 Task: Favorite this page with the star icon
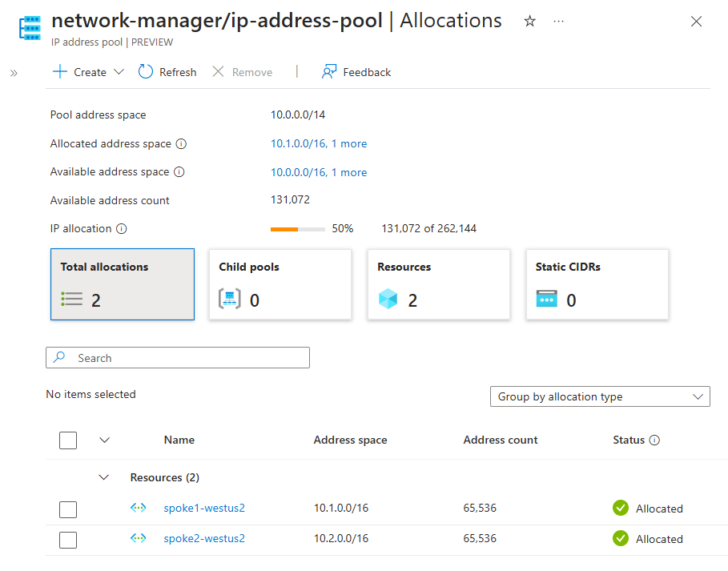pyautogui.click(x=529, y=21)
